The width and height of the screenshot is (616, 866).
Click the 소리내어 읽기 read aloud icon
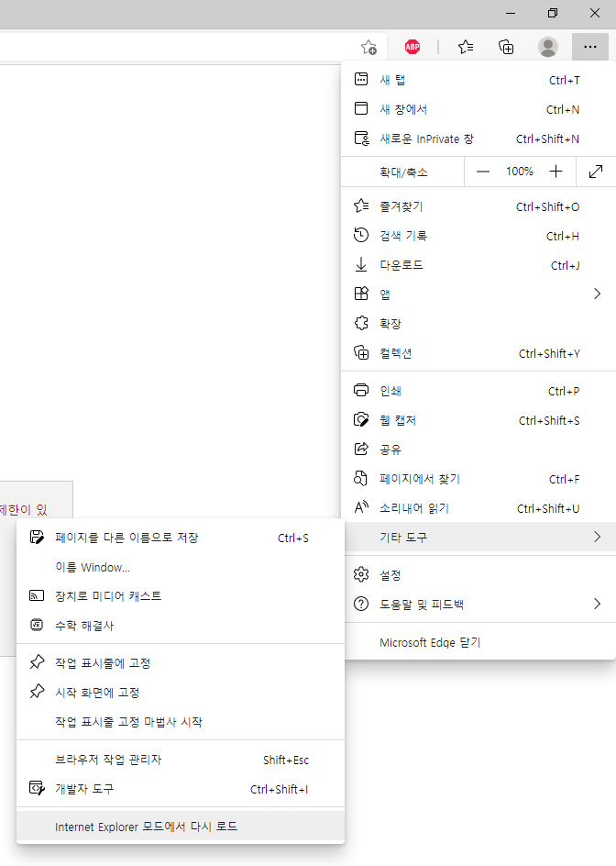pos(361,507)
